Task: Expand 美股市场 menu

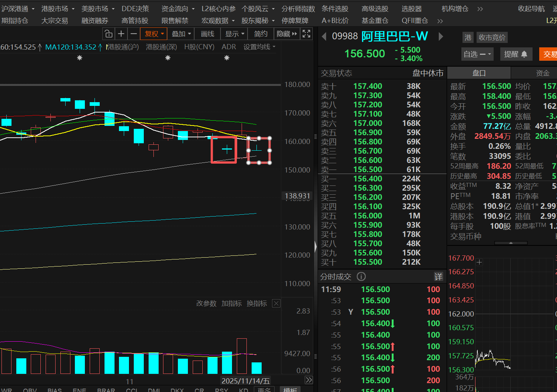Action: 98,9
